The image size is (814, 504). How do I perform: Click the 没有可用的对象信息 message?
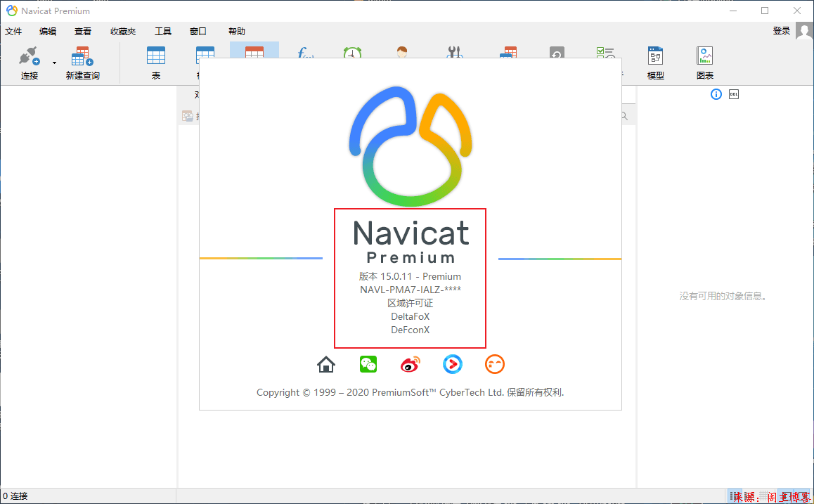click(723, 297)
